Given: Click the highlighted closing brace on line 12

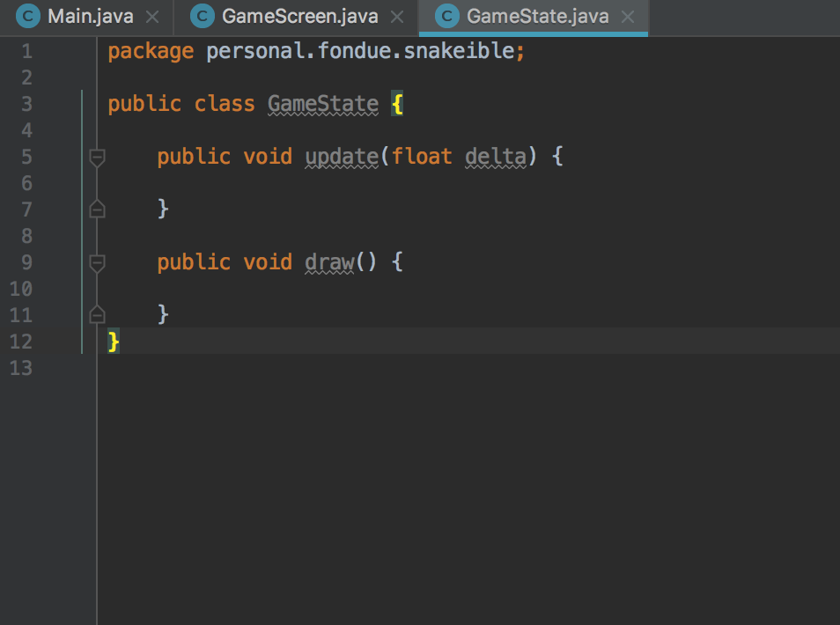Looking at the screenshot, I should 114,342.
